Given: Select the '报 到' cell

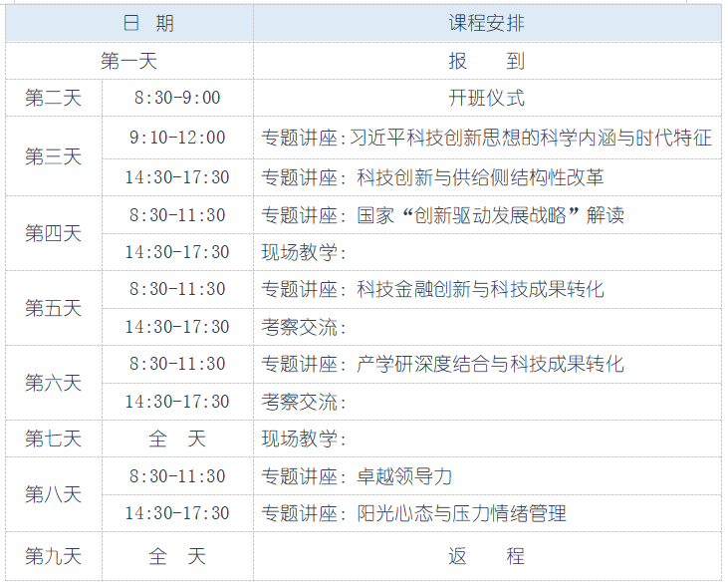Looking at the screenshot, I should 488,61.
